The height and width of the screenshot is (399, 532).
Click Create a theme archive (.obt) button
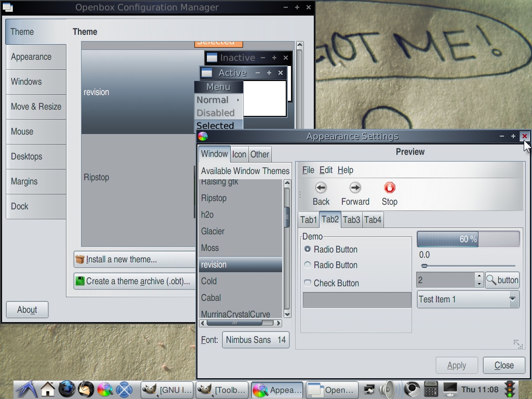pyautogui.click(x=135, y=281)
